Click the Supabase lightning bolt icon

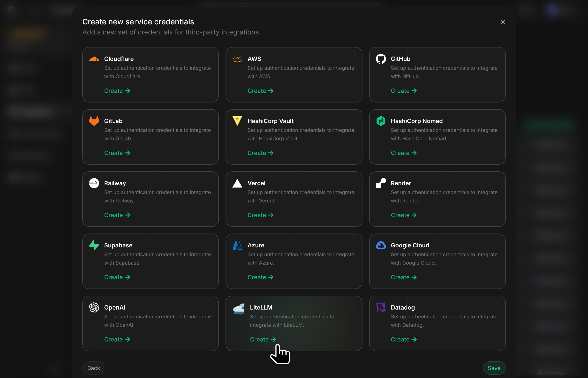[x=94, y=245]
